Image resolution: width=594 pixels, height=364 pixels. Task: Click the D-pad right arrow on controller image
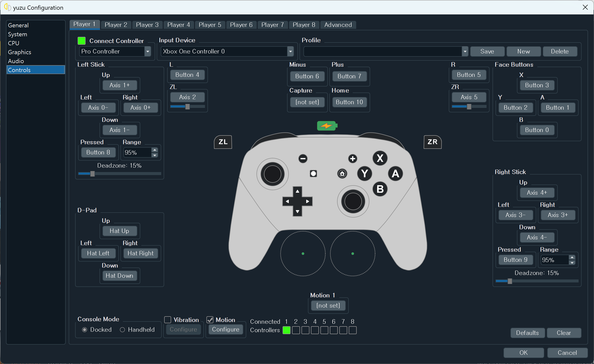tap(307, 201)
